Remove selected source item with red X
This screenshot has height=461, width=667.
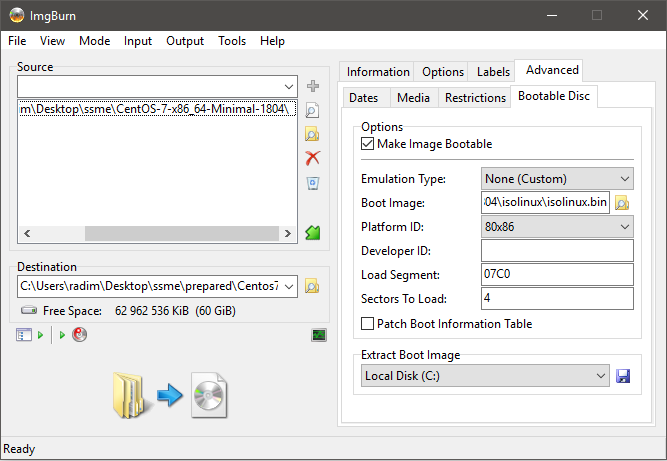313,158
